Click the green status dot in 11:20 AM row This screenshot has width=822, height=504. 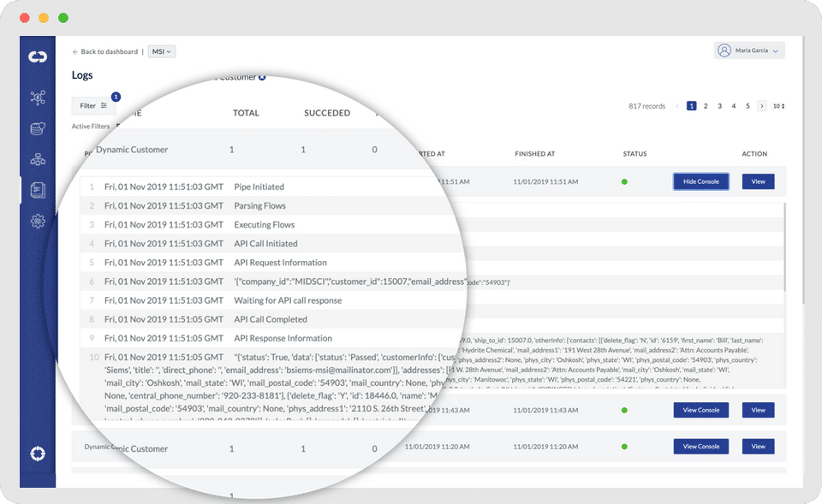(624, 447)
